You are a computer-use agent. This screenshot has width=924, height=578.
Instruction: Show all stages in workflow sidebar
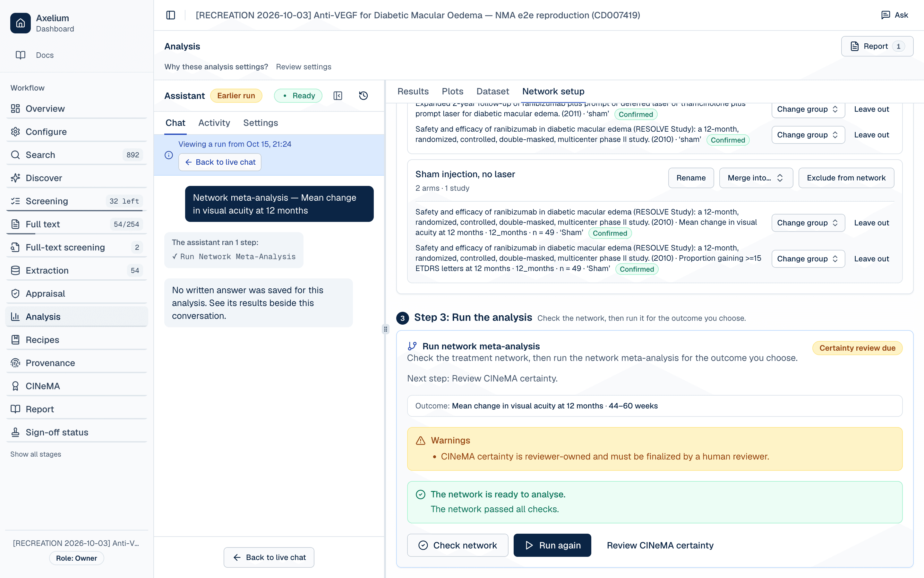(36, 454)
